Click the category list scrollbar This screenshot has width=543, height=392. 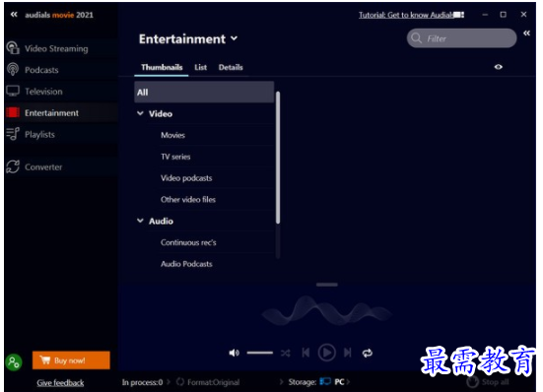(x=278, y=158)
